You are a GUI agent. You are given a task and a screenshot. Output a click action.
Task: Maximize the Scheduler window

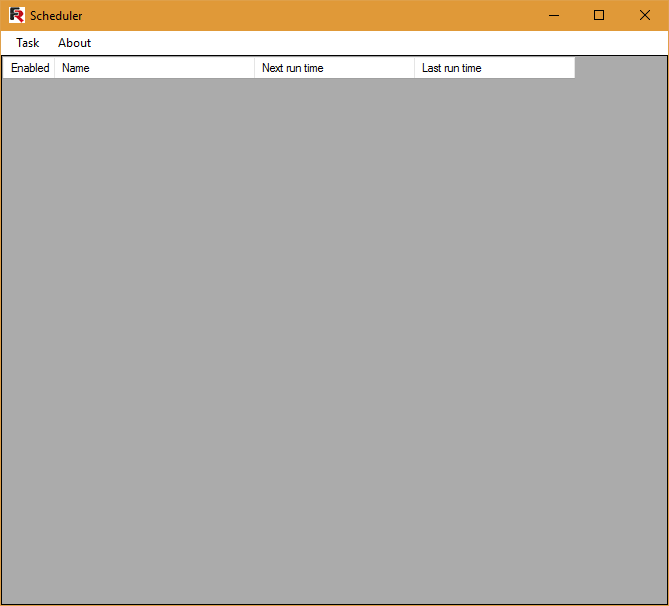point(599,15)
